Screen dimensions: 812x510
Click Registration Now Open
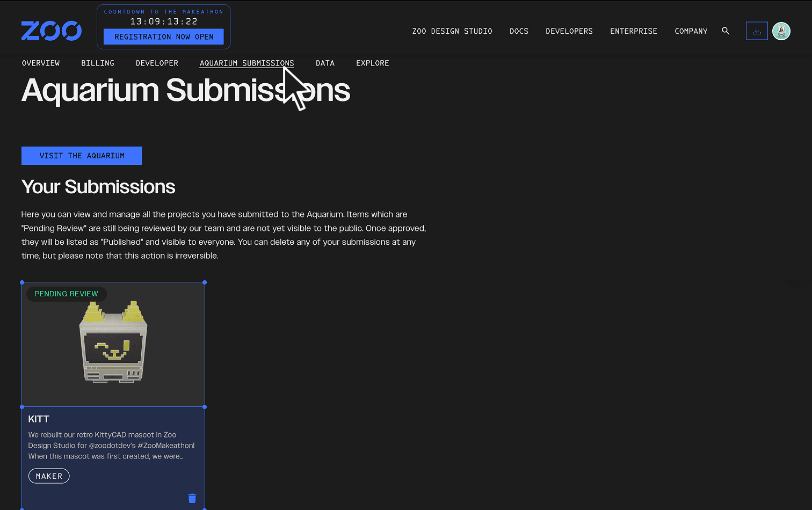pyautogui.click(x=163, y=37)
